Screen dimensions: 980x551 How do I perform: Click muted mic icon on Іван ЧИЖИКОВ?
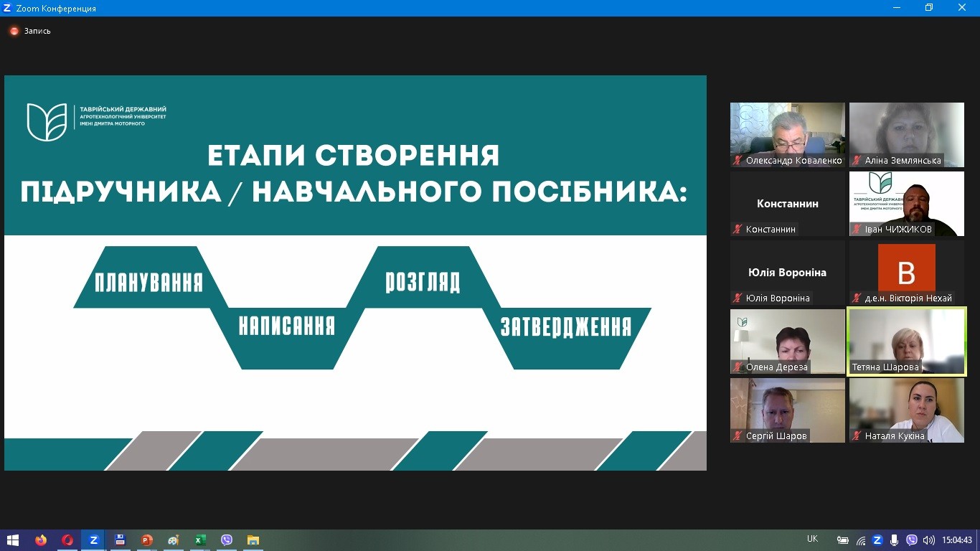coord(857,229)
